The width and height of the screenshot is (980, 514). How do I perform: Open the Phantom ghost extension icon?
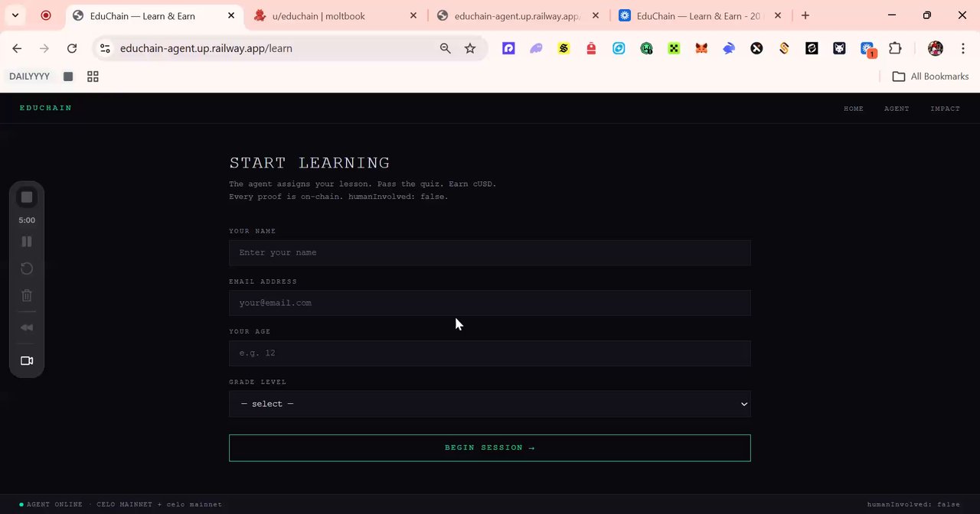[536, 48]
